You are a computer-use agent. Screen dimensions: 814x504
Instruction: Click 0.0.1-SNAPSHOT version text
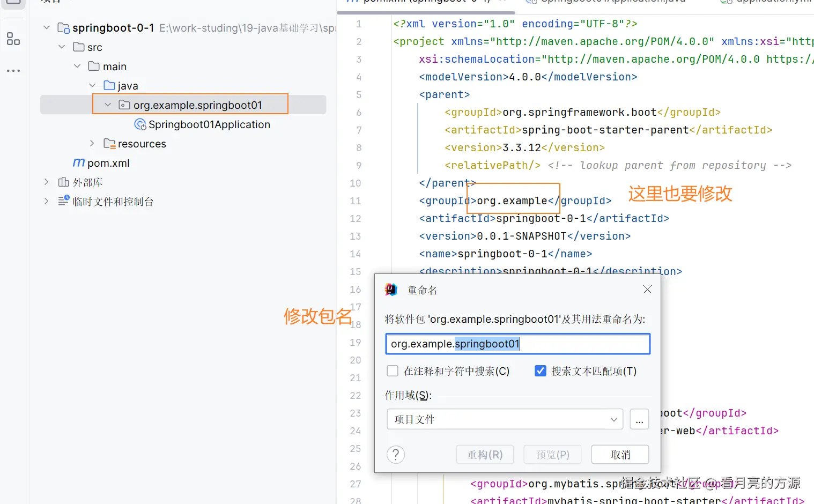pos(521,236)
